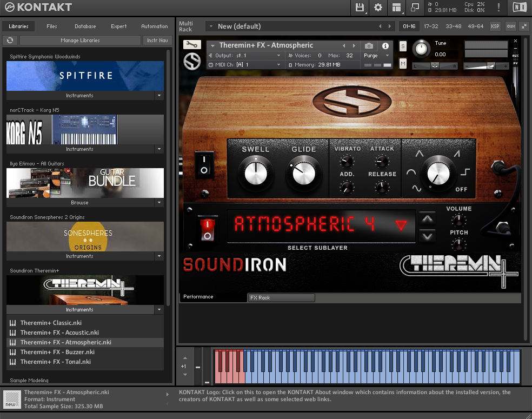Select previous sublayer with up arrow
532x419 pixels.
click(427, 219)
